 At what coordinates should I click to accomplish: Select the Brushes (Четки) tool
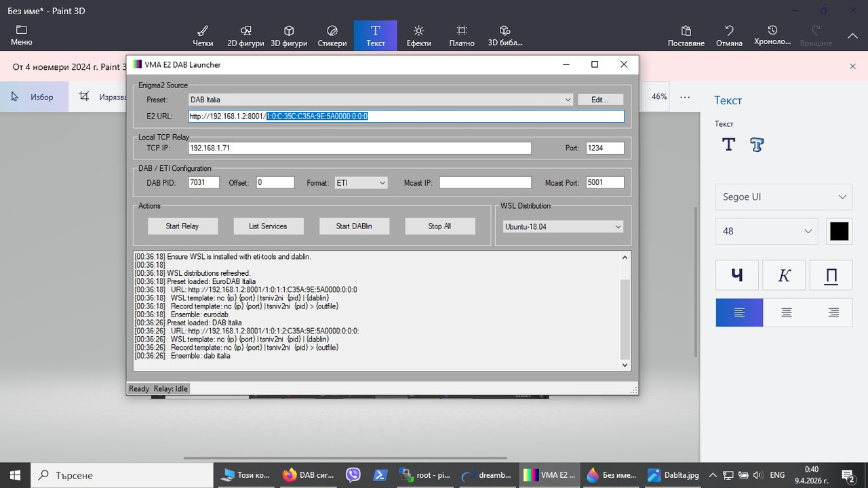tap(203, 36)
